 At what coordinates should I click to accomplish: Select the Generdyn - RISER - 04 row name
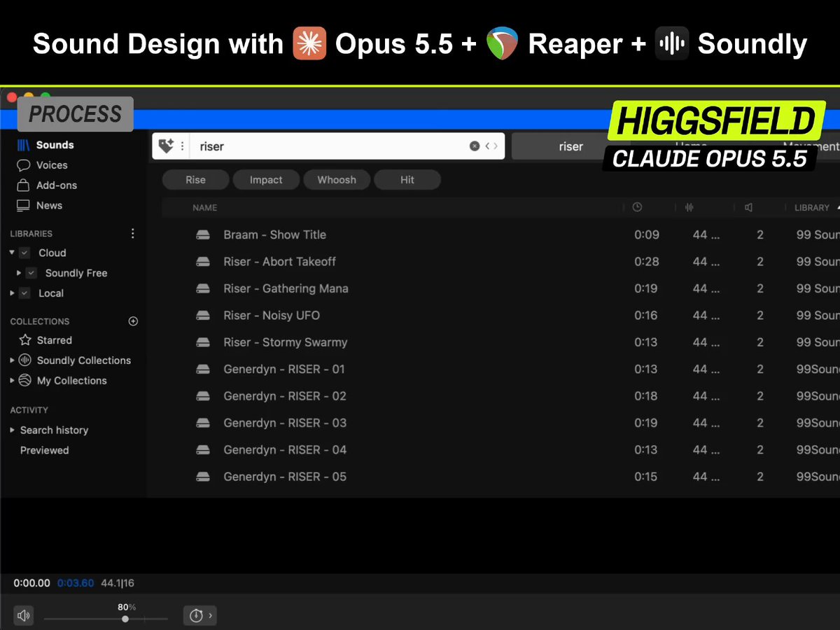pos(285,450)
